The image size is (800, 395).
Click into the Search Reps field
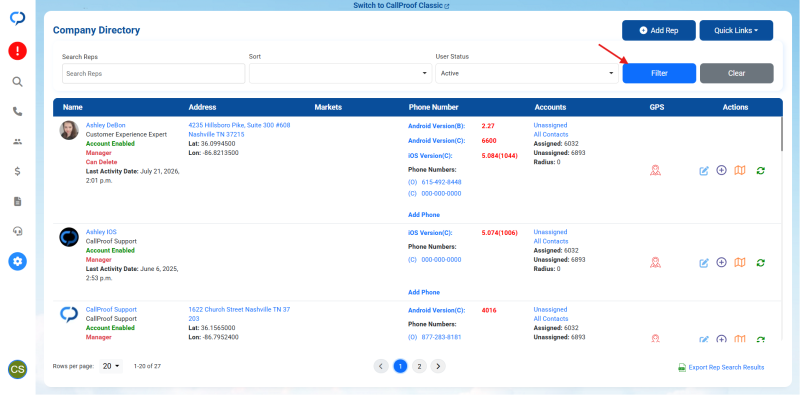coord(154,73)
